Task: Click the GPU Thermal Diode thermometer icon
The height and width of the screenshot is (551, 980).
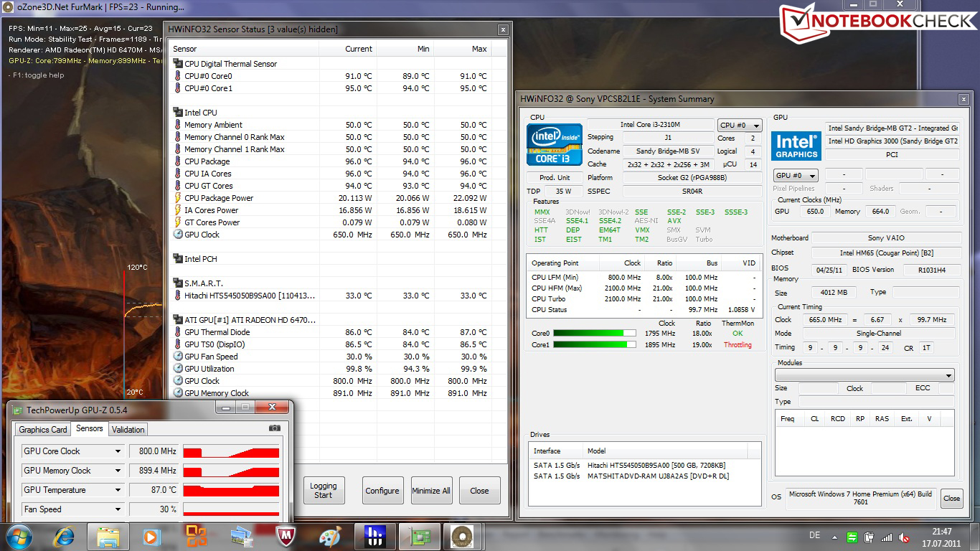Action: pos(178,332)
